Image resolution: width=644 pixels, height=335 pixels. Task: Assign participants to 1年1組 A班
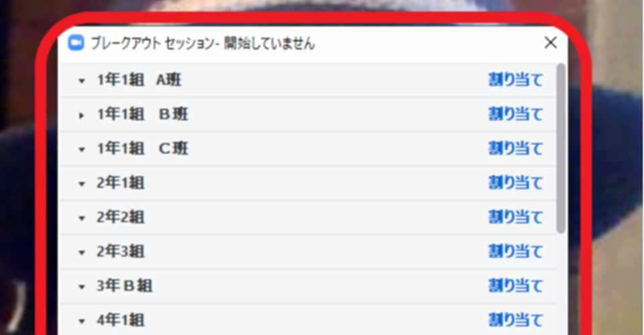pyautogui.click(x=515, y=80)
